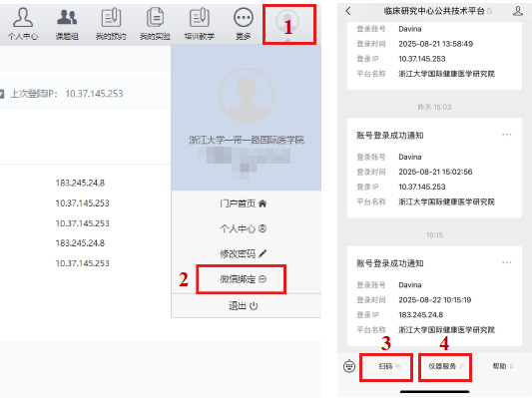Go to 门户首页 from the user menu

[243, 203]
